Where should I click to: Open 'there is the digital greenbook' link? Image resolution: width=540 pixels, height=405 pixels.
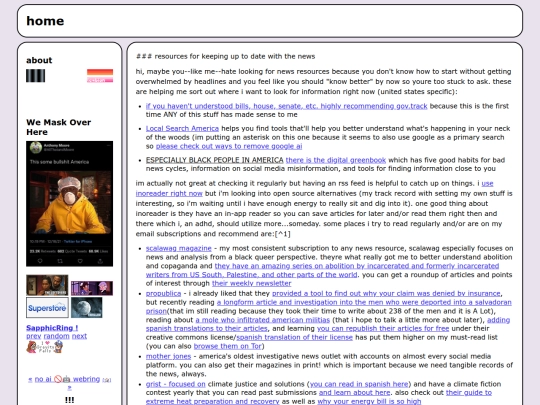(x=336, y=160)
